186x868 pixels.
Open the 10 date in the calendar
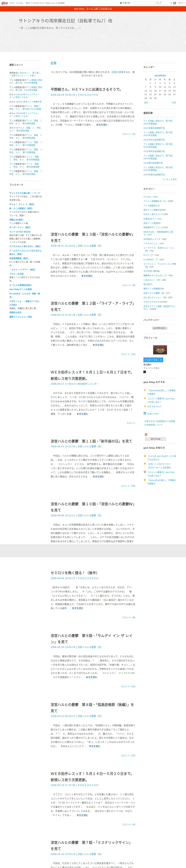click(160, 87)
